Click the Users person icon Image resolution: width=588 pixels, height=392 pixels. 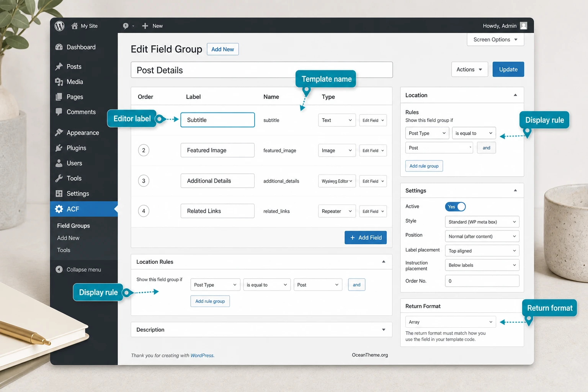click(59, 163)
